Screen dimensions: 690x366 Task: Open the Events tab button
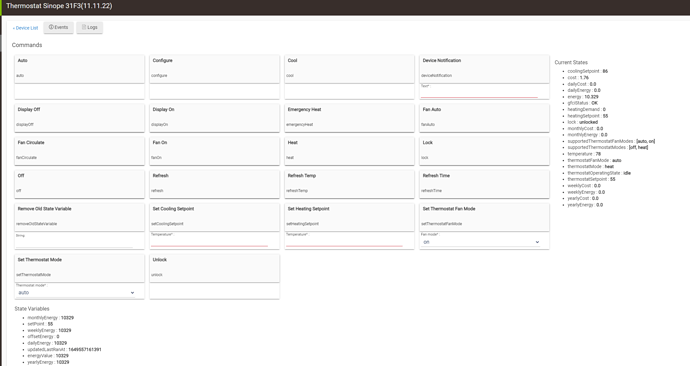click(x=59, y=27)
